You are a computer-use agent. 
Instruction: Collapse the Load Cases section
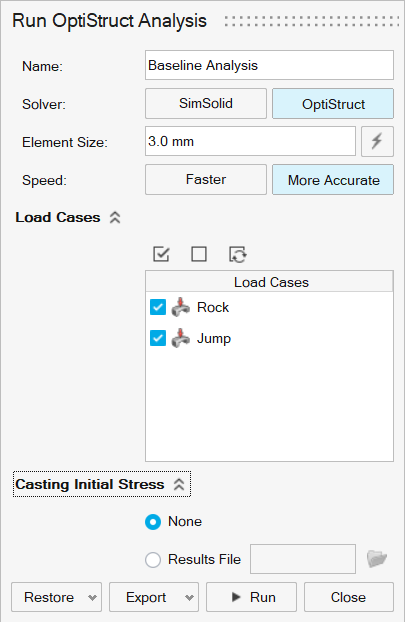point(115,217)
